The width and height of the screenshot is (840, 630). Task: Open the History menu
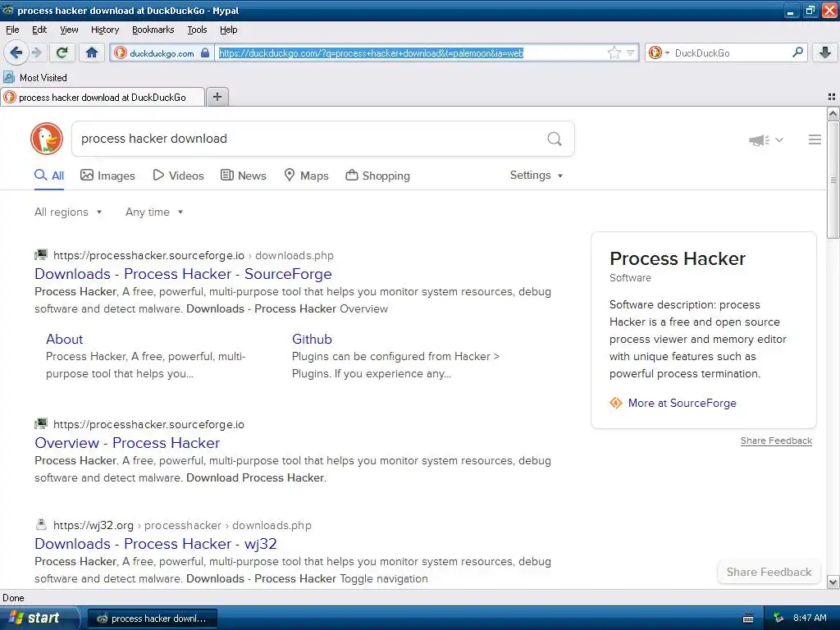104,30
